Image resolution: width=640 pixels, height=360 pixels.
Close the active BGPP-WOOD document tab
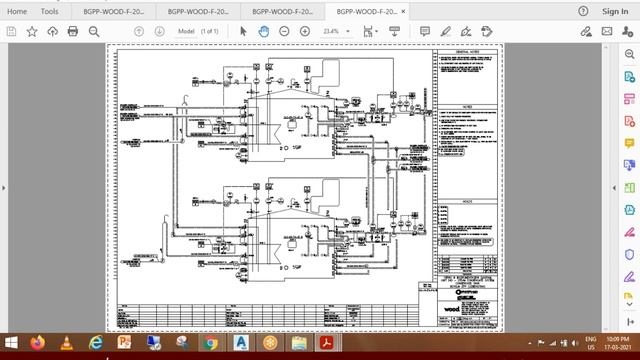tap(403, 11)
